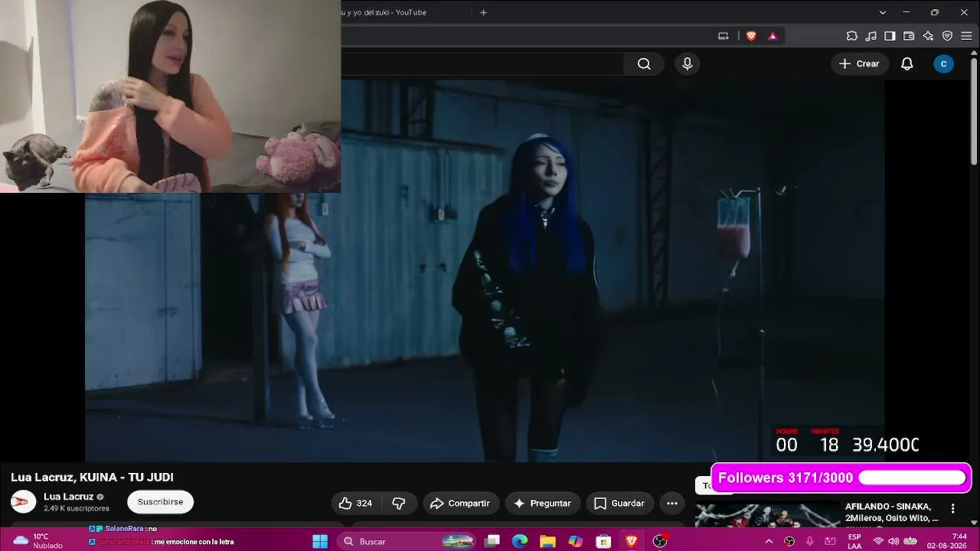
Task: Click the microphone icon in the system tray
Action: (810, 541)
